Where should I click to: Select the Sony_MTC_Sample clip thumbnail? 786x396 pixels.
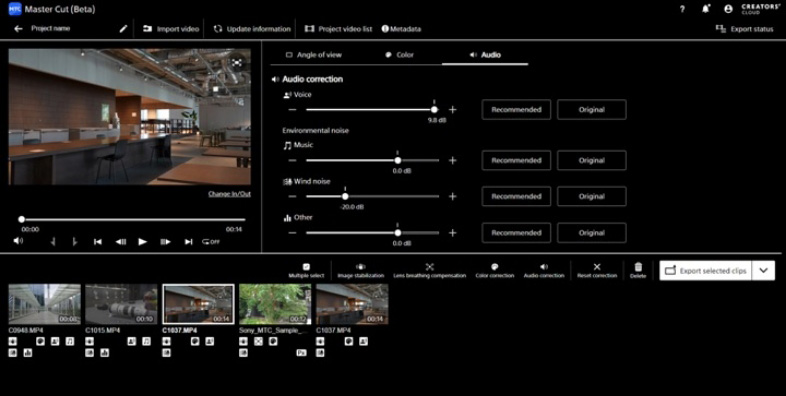click(275, 304)
